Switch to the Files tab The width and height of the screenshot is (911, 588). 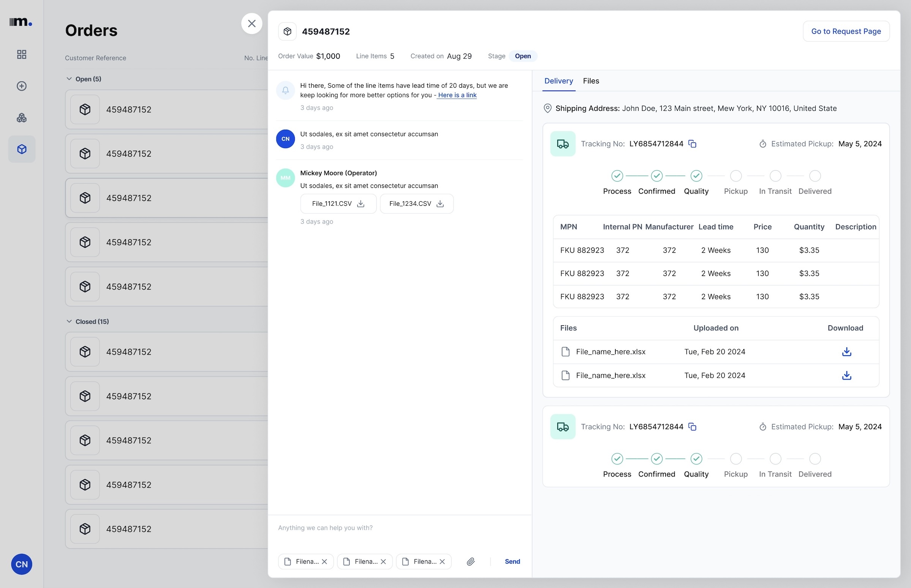tap(591, 81)
